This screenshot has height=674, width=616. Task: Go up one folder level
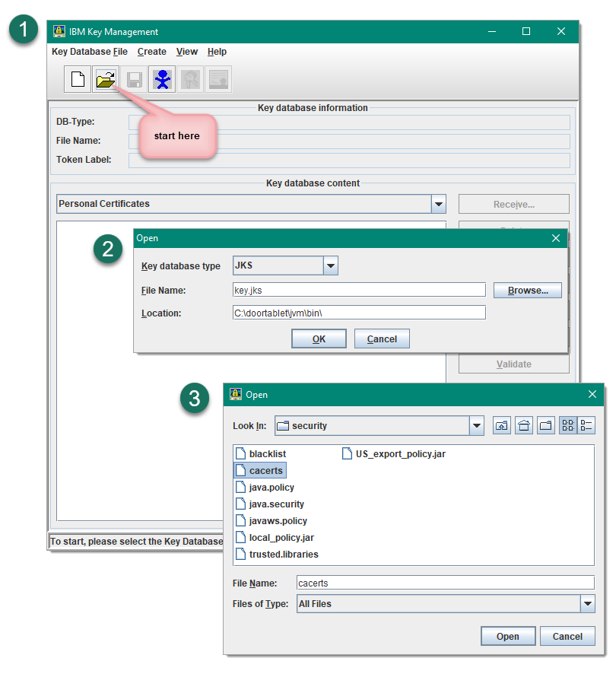(x=501, y=426)
